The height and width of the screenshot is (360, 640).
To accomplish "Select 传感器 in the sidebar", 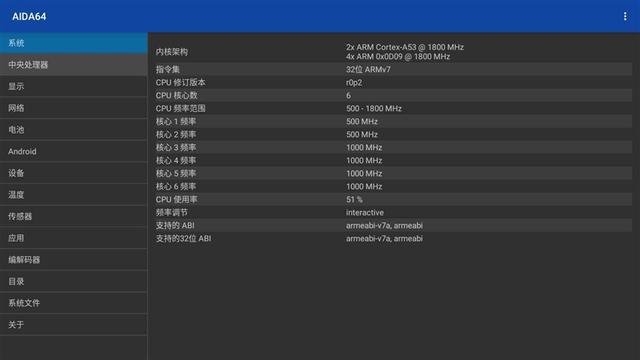I will point(73,216).
